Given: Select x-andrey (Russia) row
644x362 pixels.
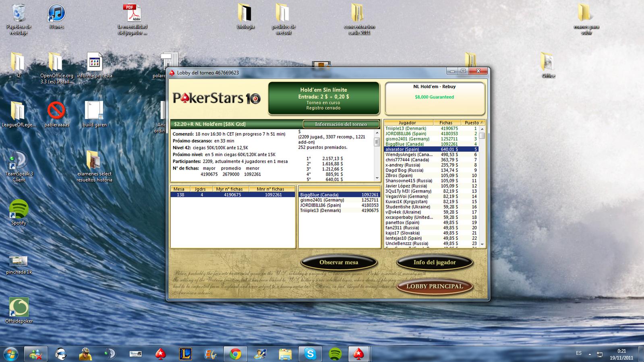Looking at the screenshot, I should pos(431,165).
